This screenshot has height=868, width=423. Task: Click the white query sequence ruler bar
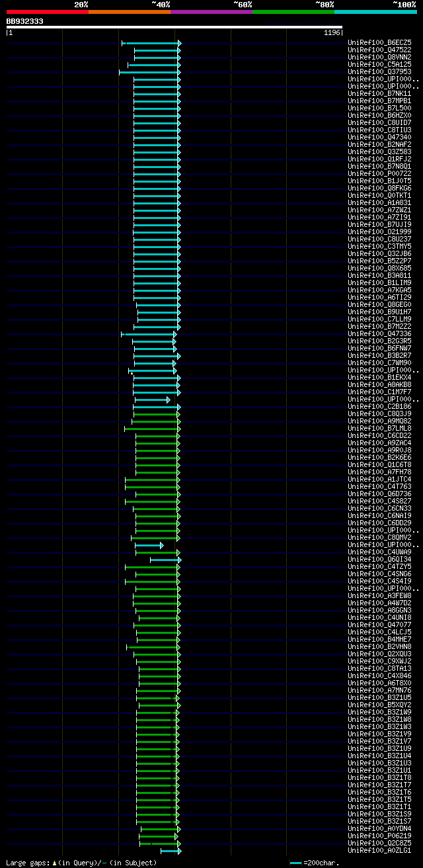[x=174, y=27]
